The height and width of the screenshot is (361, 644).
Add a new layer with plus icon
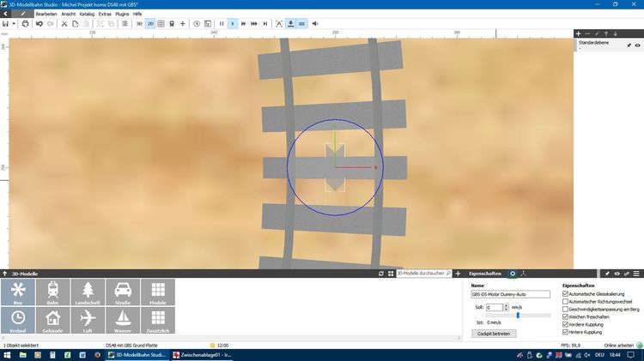click(x=578, y=33)
